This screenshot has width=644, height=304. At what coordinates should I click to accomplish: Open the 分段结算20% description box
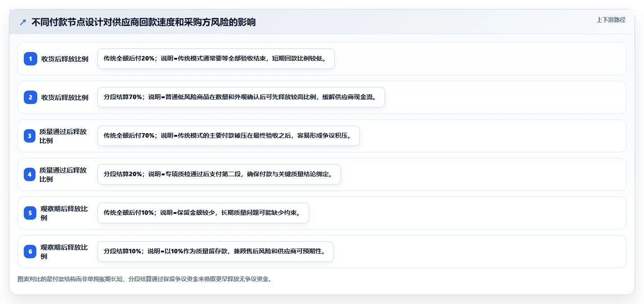[219, 174]
